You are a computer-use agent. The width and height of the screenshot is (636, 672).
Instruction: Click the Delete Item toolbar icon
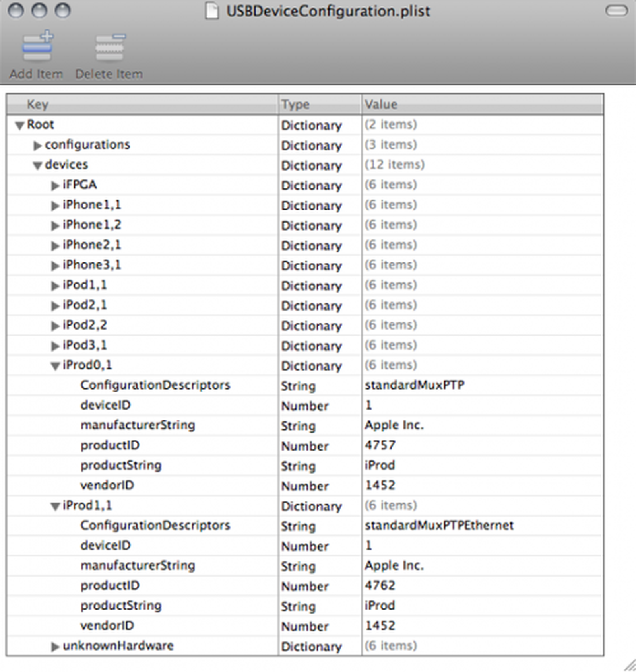pyautogui.click(x=109, y=47)
